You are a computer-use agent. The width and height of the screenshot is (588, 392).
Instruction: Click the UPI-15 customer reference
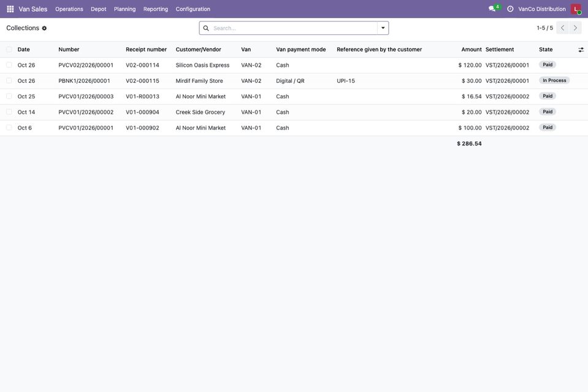(346, 81)
